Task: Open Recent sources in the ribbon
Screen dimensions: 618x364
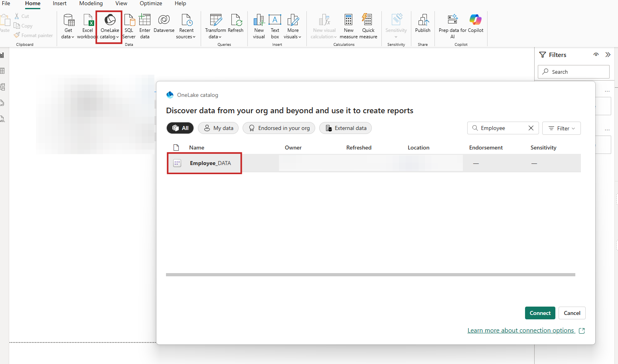Action: tap(186, 26)
